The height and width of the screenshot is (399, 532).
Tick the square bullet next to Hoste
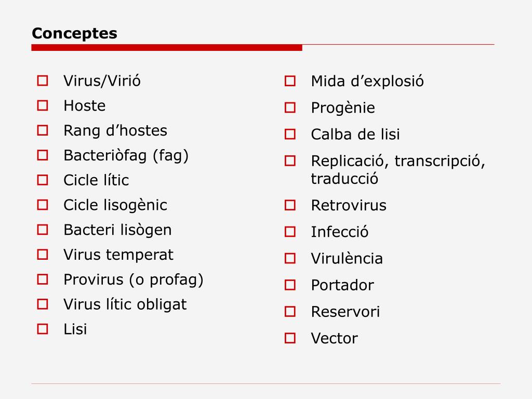coord(43,105)
